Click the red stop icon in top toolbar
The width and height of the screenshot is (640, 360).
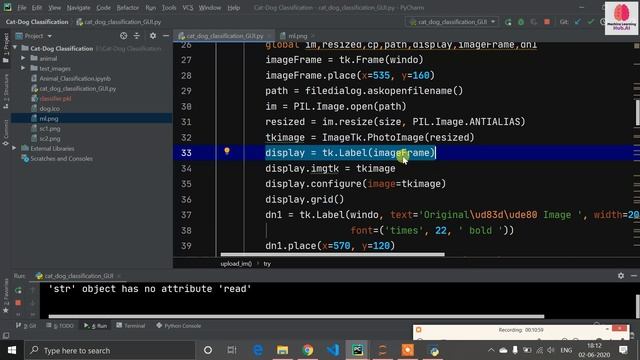pos(547,22)
